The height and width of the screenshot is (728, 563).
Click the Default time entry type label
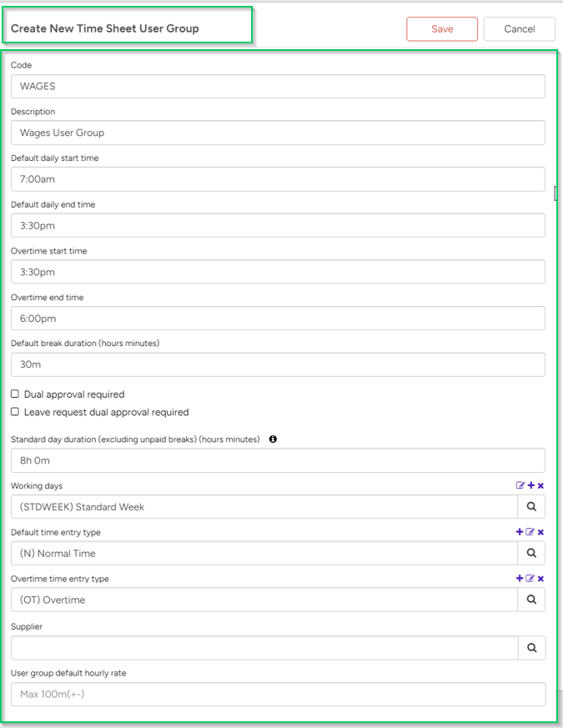56,532
